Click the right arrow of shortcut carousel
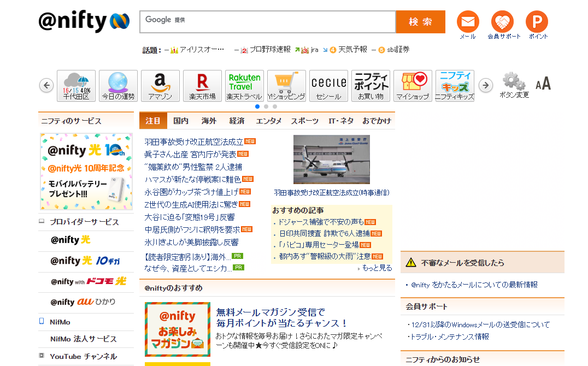 [486, 85]
